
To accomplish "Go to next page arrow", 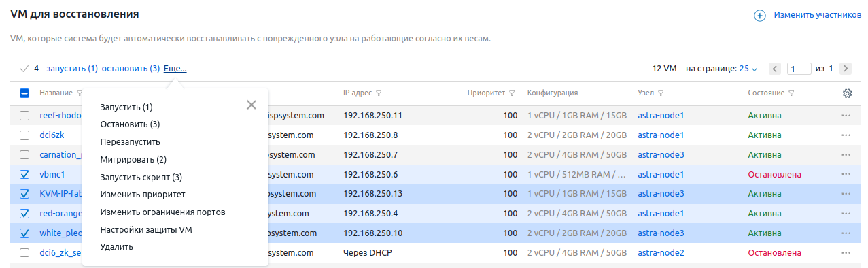I will pos(846,69).
